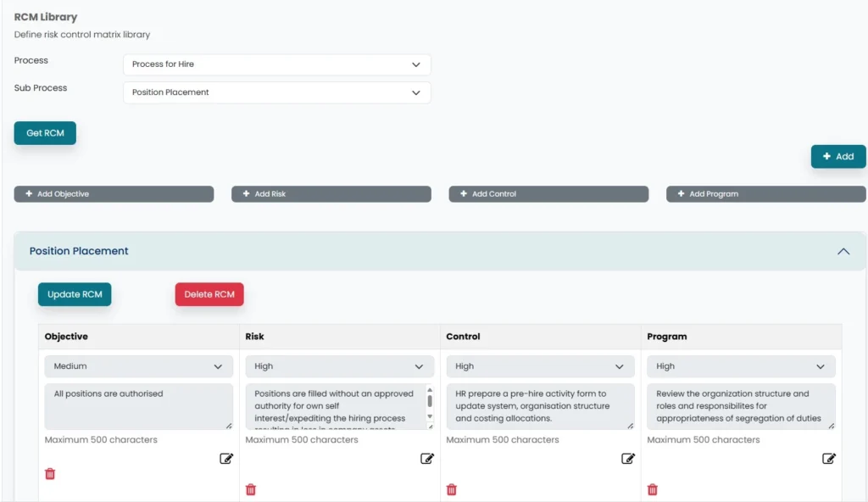
Task: Delete the Control entry using trash icon
Action: [452, 489]
